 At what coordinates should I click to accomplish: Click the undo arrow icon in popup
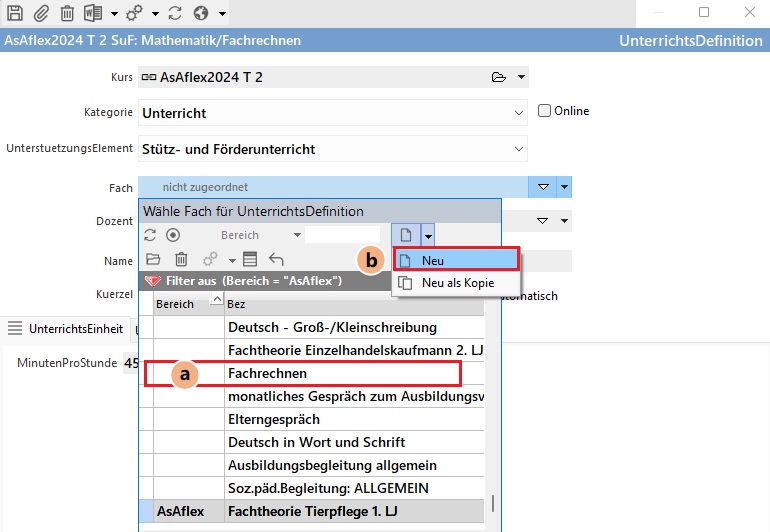[x=276, y=259]
